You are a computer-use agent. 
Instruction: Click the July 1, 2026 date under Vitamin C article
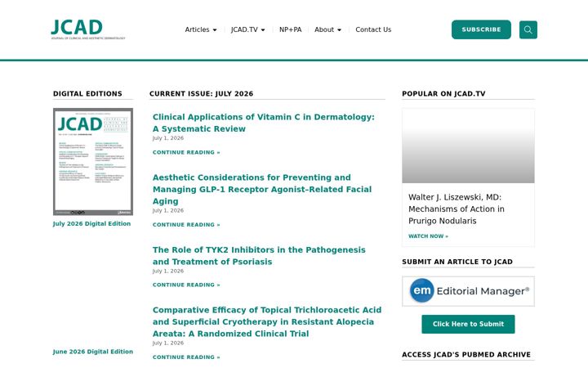pos(168,138)
